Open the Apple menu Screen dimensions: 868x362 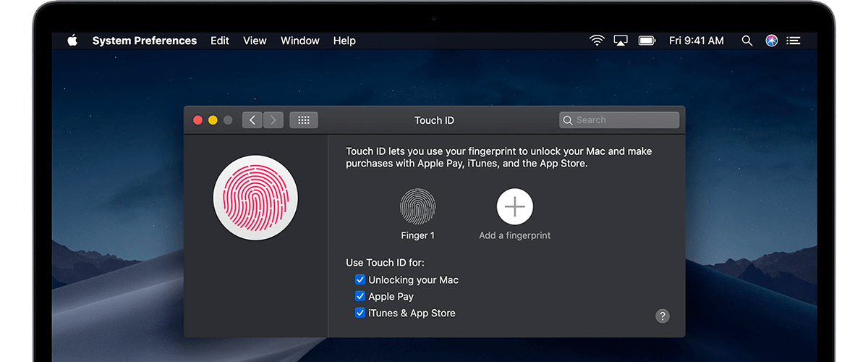(72, 41)
